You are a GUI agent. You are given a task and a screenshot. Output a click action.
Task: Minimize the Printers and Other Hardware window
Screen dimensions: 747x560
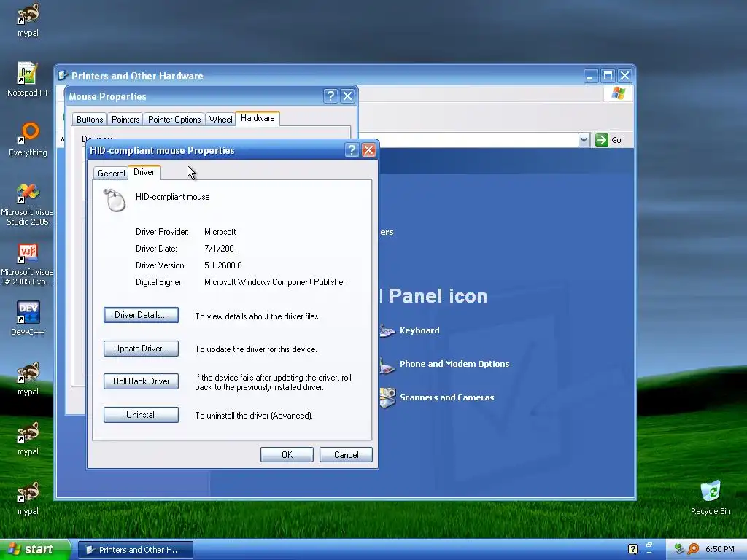click(591, 76)
